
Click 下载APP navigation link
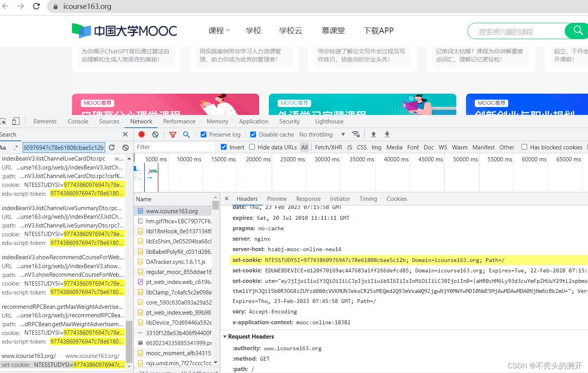tap(378, 31)
